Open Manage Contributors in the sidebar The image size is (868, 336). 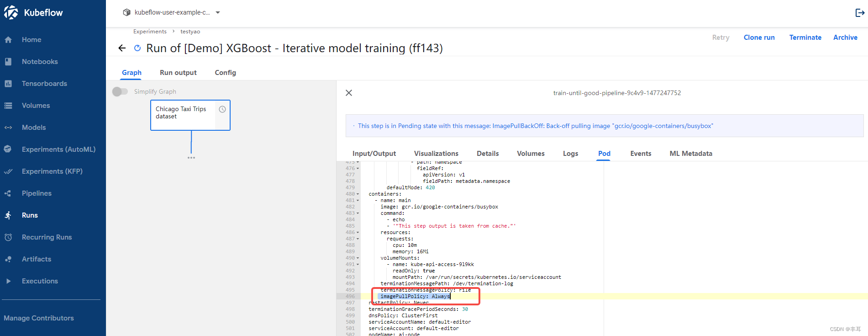click(x=39, y=318)
